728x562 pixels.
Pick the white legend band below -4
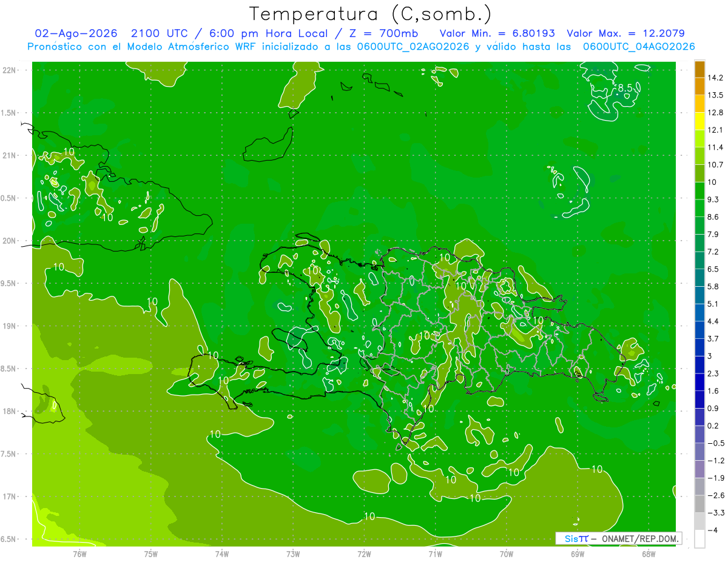pyautogui.click(x=699, y=539)
